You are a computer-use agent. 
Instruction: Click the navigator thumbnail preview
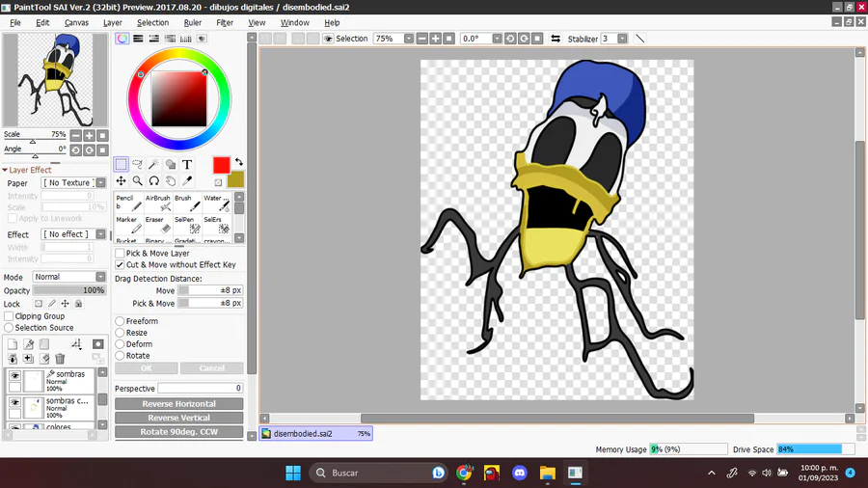[x=55, y=80]
